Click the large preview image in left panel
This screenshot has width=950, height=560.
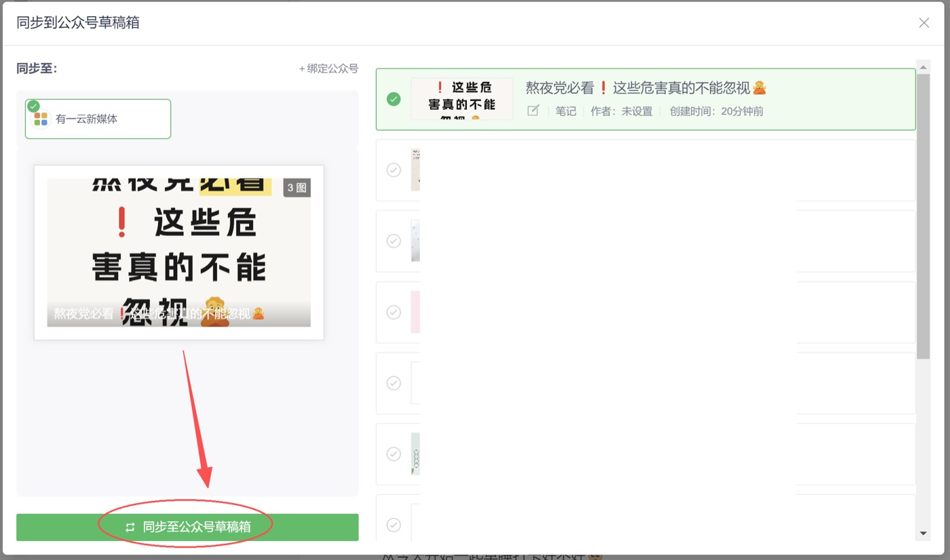pos(178,252)
